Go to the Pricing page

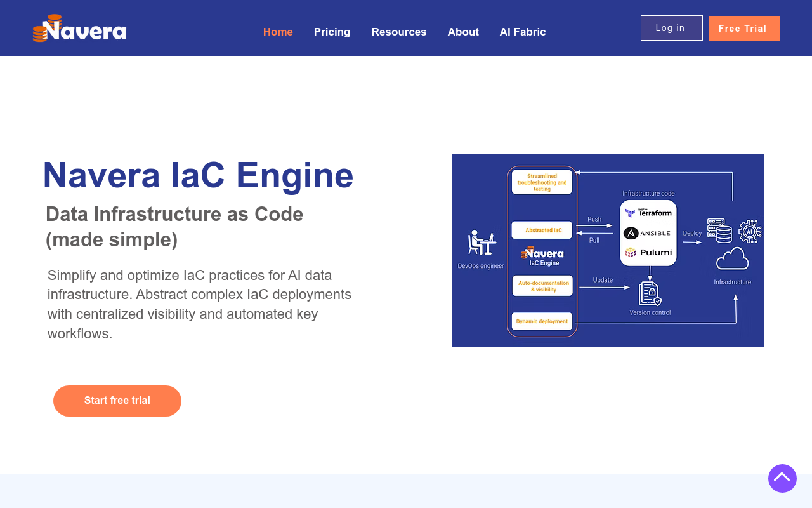pos(332,32)
